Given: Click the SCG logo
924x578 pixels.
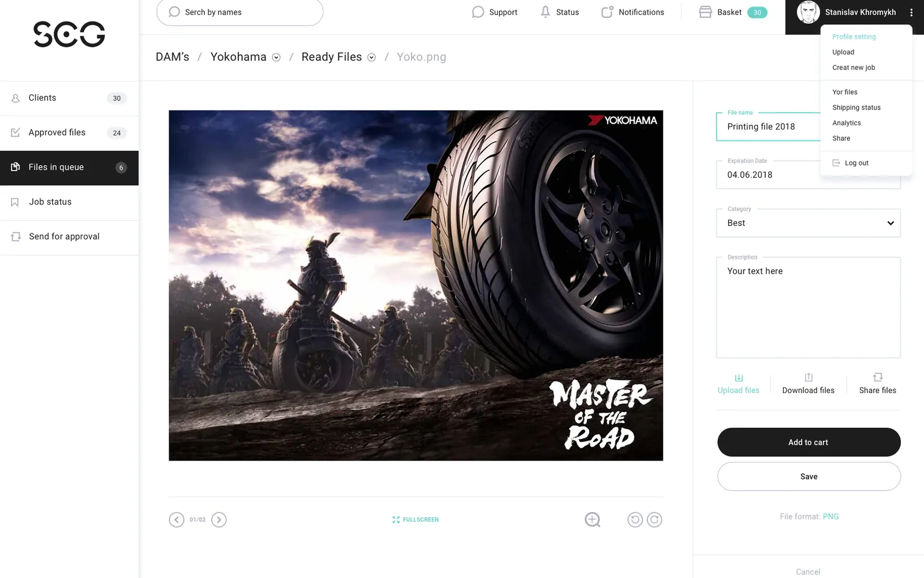Looking at the screenshot, I should [x=69, y=35].
